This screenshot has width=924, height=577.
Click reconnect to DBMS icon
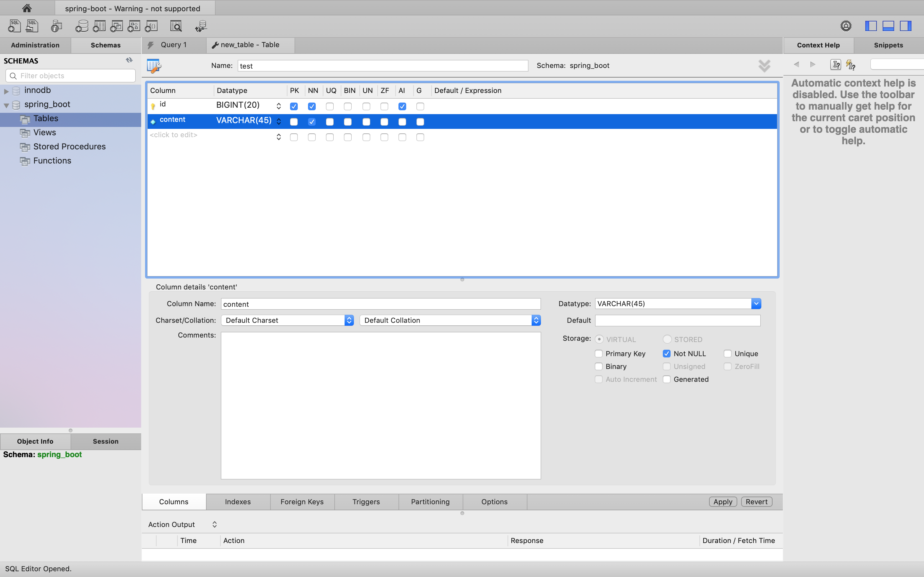coord(201,26)
